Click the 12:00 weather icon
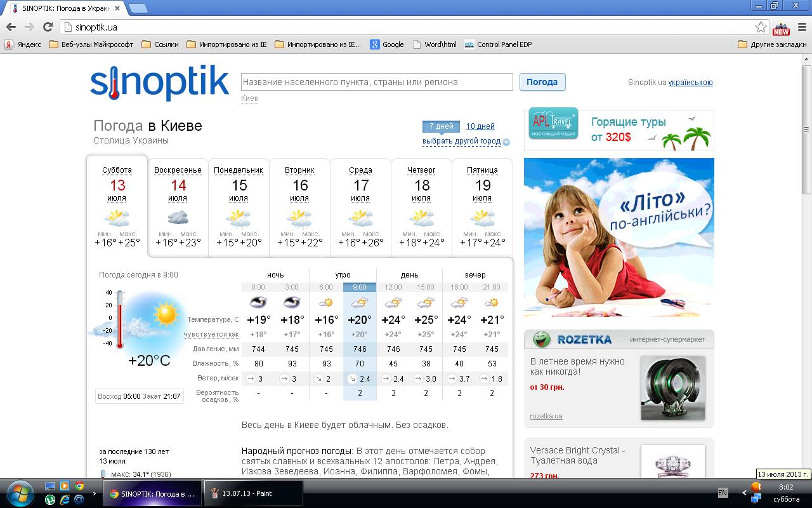This screenshot has width=812, height=508. (393, 302)
